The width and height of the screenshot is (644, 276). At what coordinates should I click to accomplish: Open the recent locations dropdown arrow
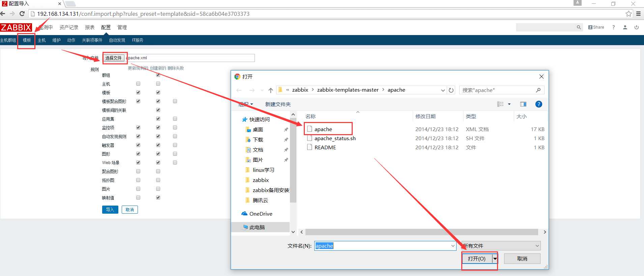click(262, 90)
